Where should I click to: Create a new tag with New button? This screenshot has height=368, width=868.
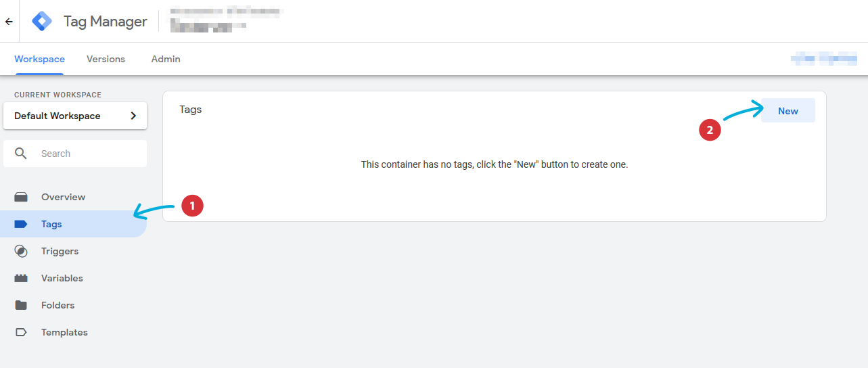[788, 111]
